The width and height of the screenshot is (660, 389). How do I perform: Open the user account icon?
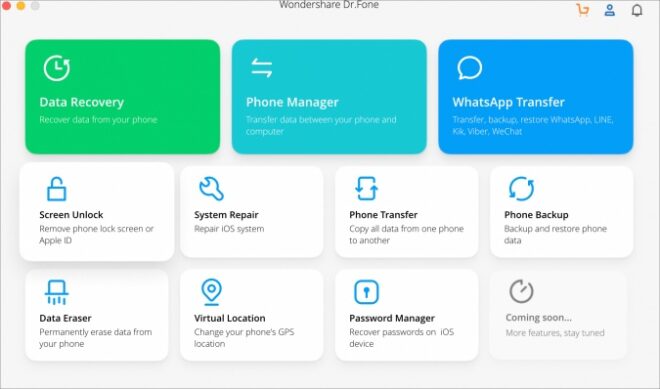(x=609, y=10)
